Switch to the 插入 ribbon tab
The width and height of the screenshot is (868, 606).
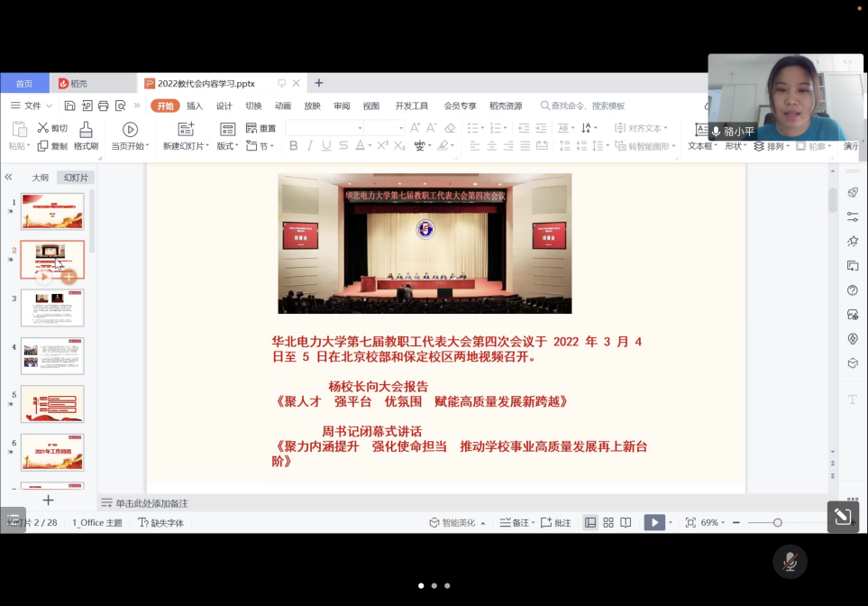tap(195, 106)
